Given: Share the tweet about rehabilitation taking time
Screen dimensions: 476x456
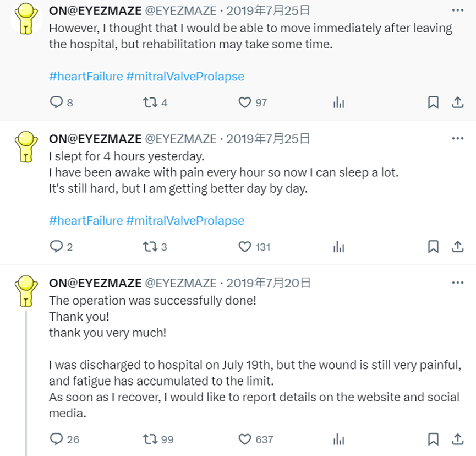Looking at the screenshot, I should coord(457,102).
